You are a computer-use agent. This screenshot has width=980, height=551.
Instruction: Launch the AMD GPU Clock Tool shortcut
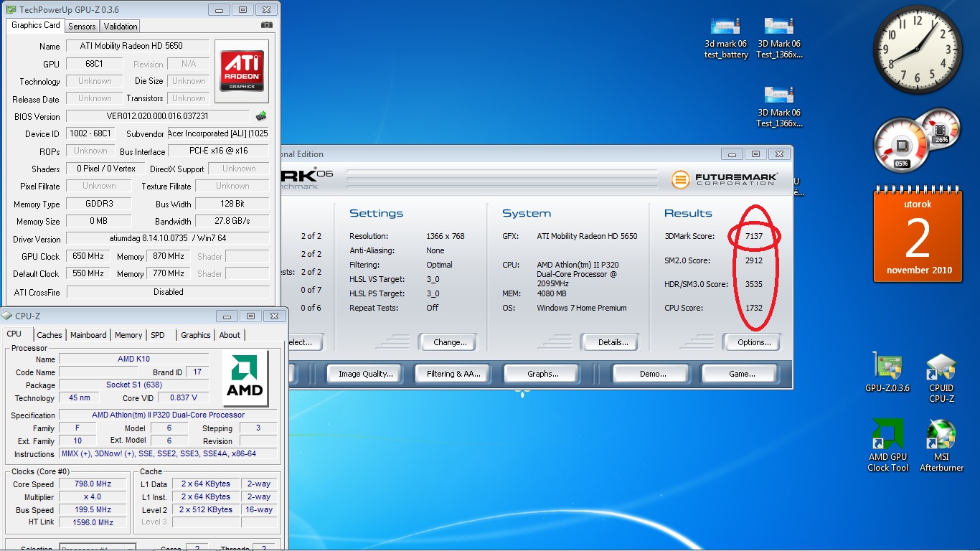click(888, 446)
